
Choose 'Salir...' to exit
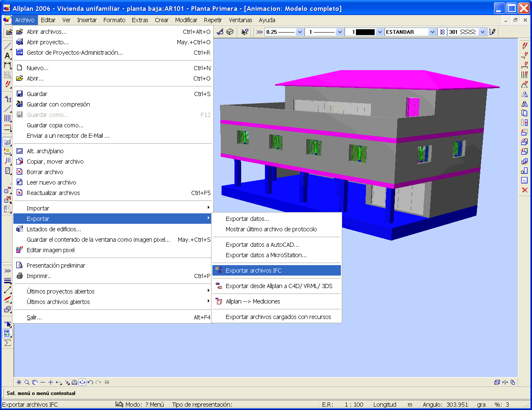pos(113,317)
